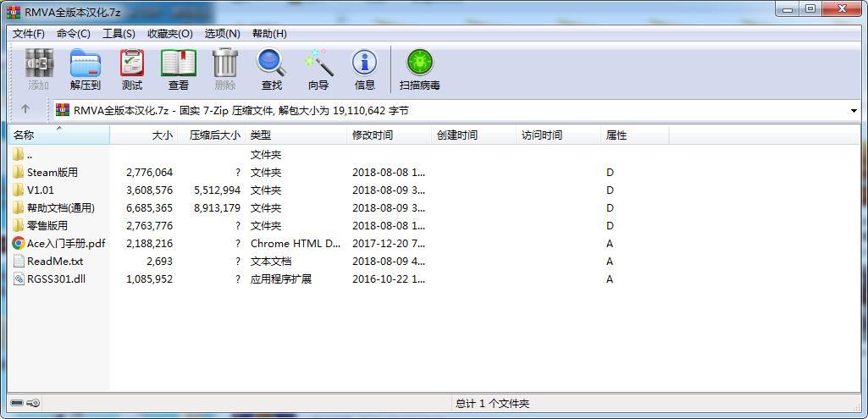Click RGSS301.dll size 1,085,952
The width and height of the screenshot is (868, 419).
coord(149,278)
